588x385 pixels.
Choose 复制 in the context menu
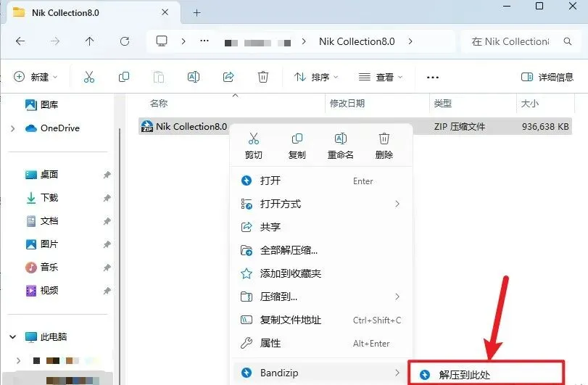297,146
